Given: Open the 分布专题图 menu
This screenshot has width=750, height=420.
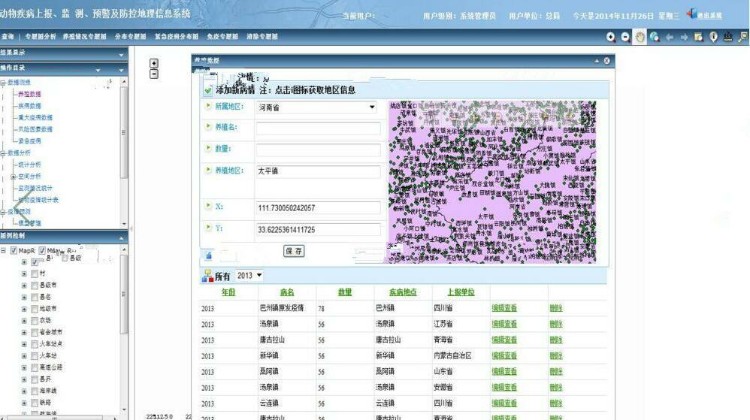Looking at the screenshot, I should click(x=130, y=36).
